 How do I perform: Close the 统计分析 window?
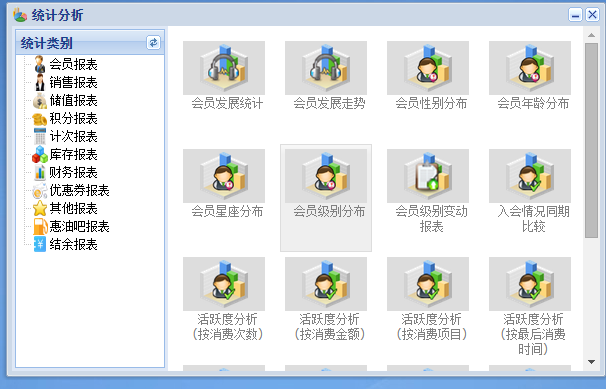pyautogui.click(x=592, y=15)
